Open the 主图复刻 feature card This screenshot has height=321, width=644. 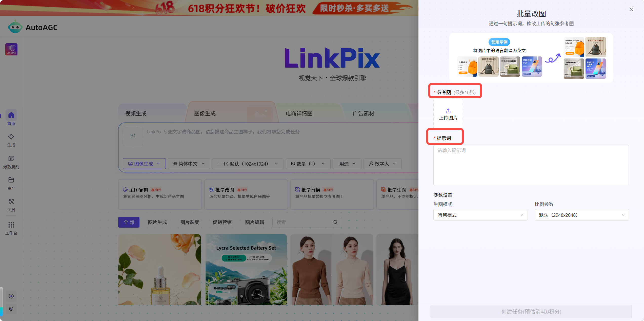tap(160, 194)
